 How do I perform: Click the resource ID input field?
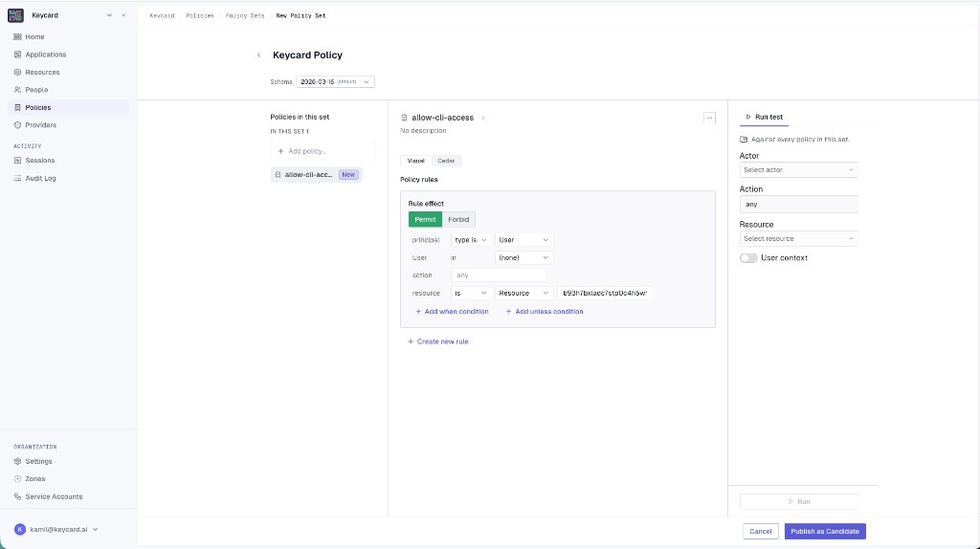pyautogui.click(x=605, y=293)
